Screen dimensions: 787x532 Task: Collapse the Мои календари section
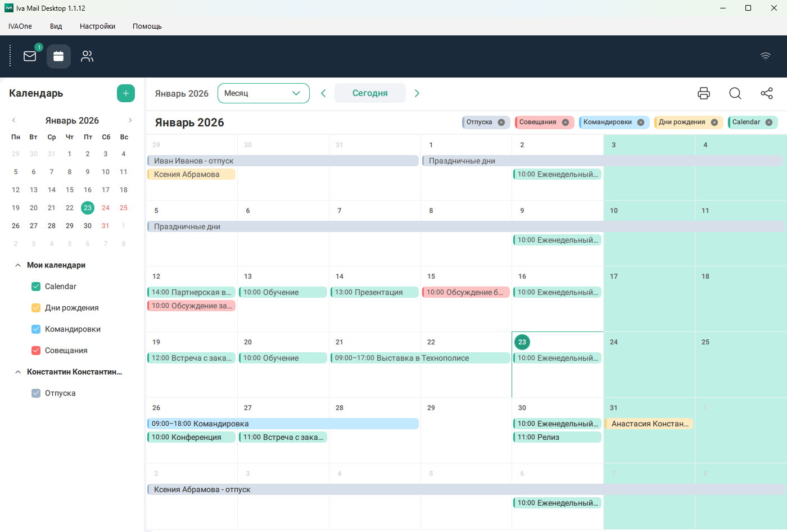[18, 265]
